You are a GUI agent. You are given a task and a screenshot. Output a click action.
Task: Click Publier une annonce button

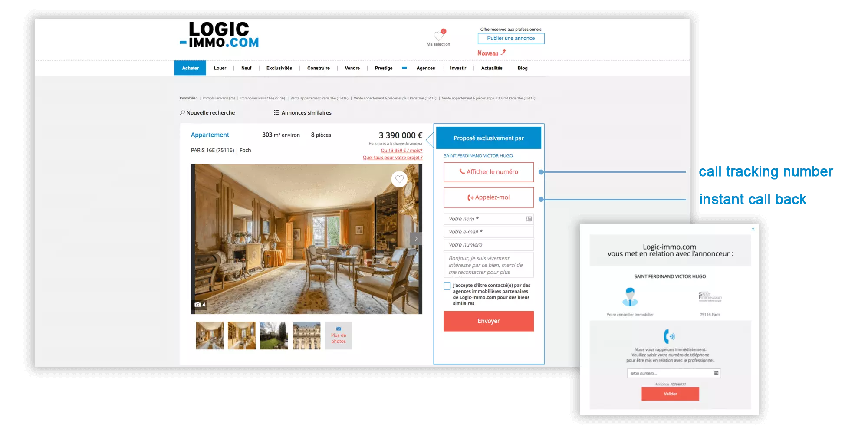(x=511, y=38)
